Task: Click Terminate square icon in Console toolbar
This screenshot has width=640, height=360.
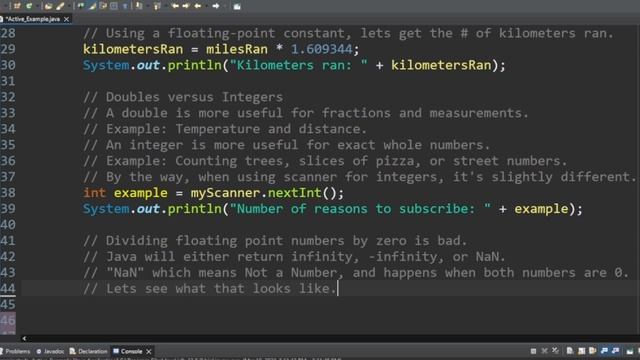Action: point(533,351)
